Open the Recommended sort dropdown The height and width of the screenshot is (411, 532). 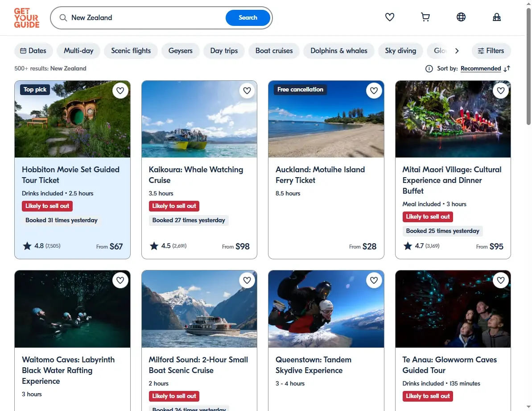click(480, 69)
